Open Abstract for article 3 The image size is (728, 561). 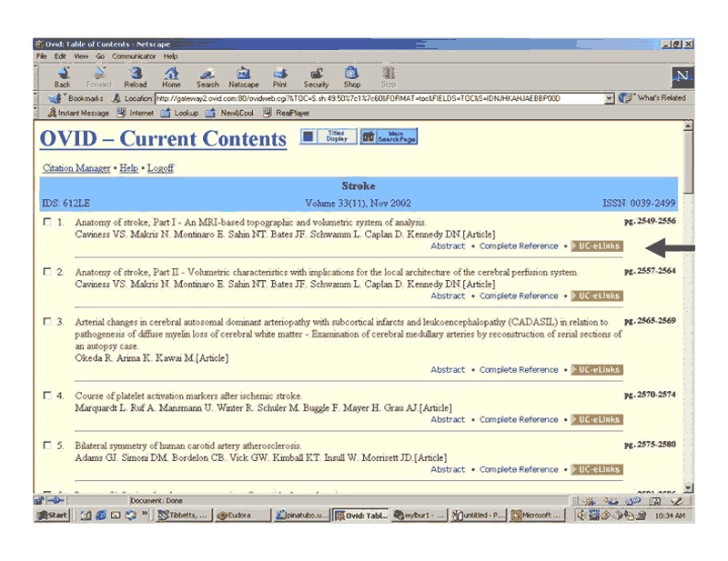coord(448,369)
